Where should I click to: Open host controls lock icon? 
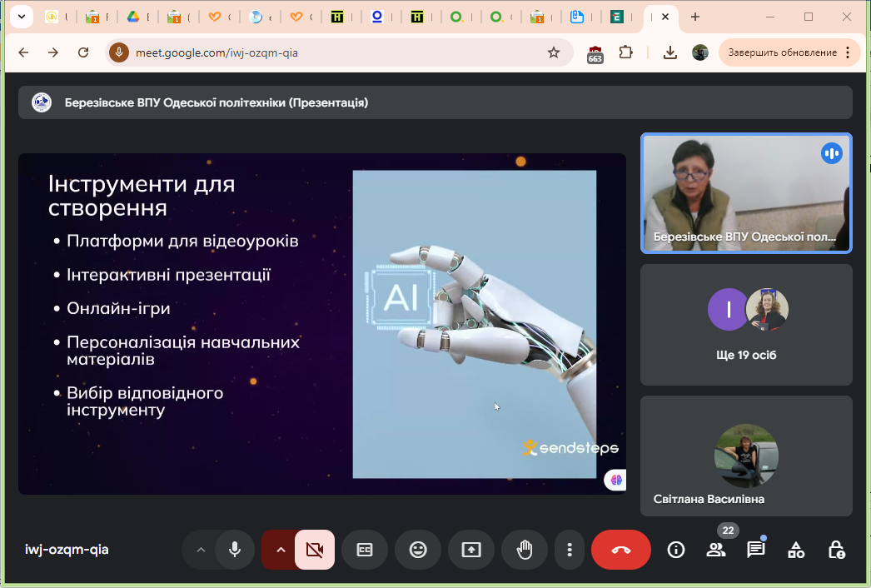[x=837, y=550]
